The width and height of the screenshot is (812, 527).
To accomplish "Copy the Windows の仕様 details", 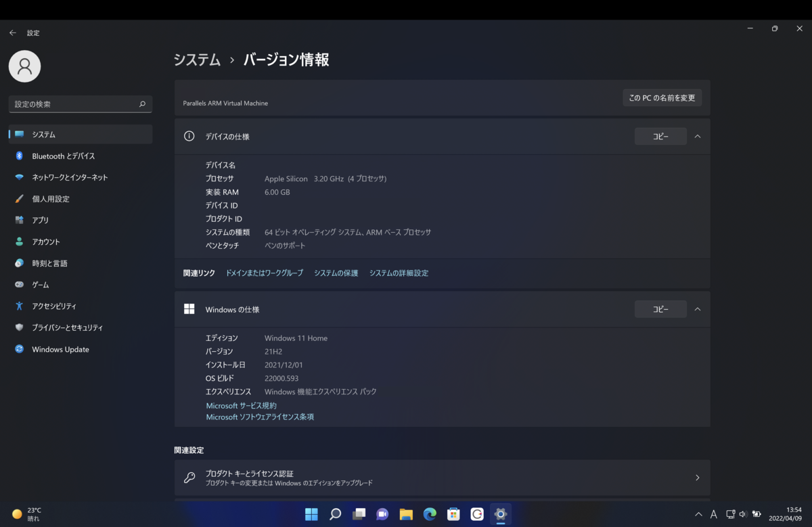I will point(660,309).
